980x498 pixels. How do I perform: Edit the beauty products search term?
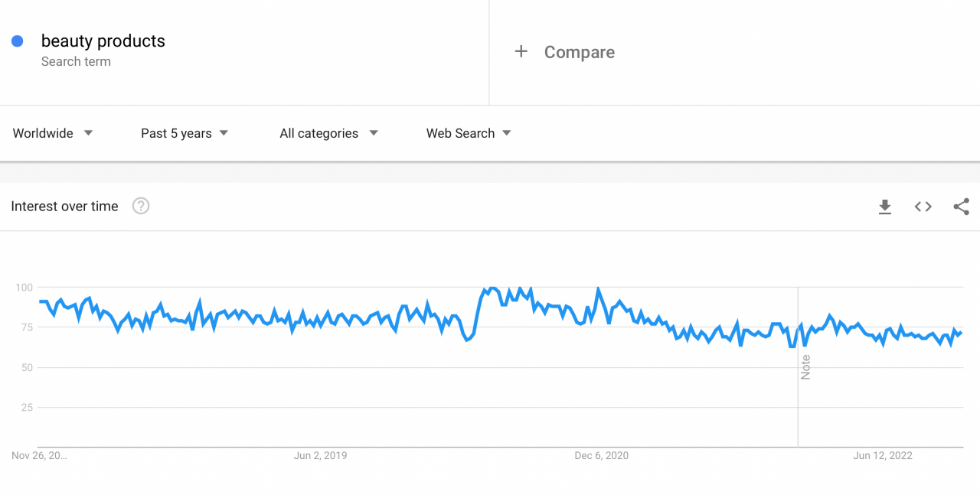103,41
